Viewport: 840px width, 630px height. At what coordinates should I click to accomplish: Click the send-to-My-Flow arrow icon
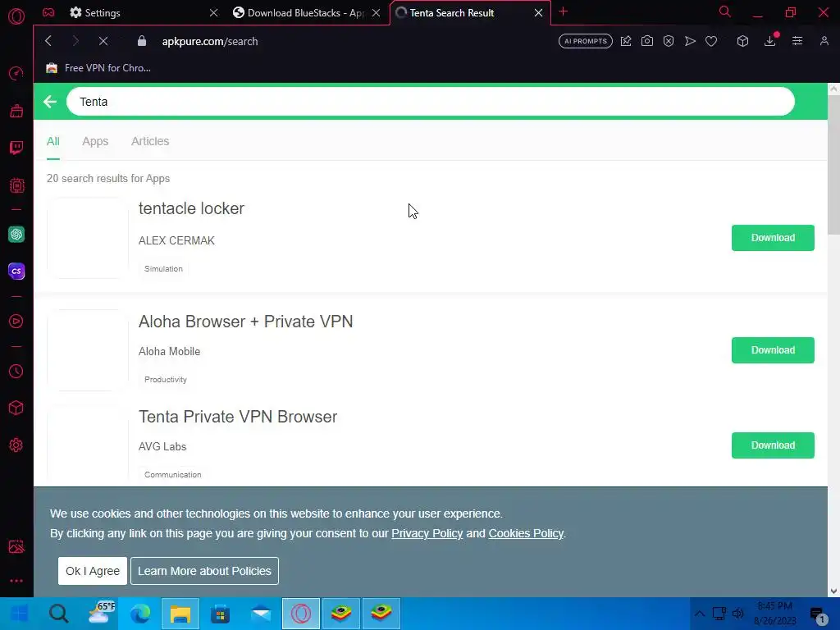(x=690, y=41)
